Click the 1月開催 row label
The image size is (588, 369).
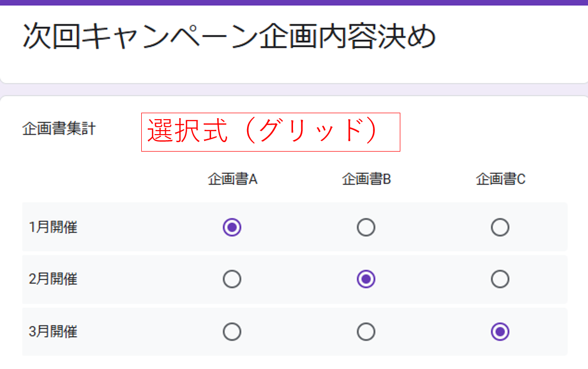tap(53, 227)
